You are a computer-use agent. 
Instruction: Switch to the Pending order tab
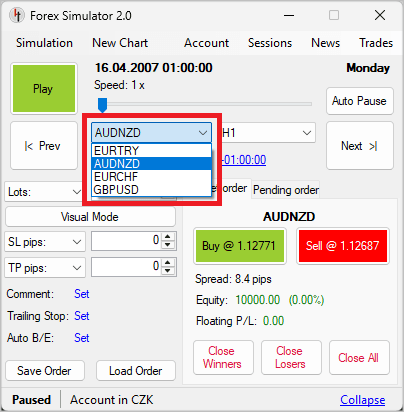pyautogui.click(x=286, y=190)
